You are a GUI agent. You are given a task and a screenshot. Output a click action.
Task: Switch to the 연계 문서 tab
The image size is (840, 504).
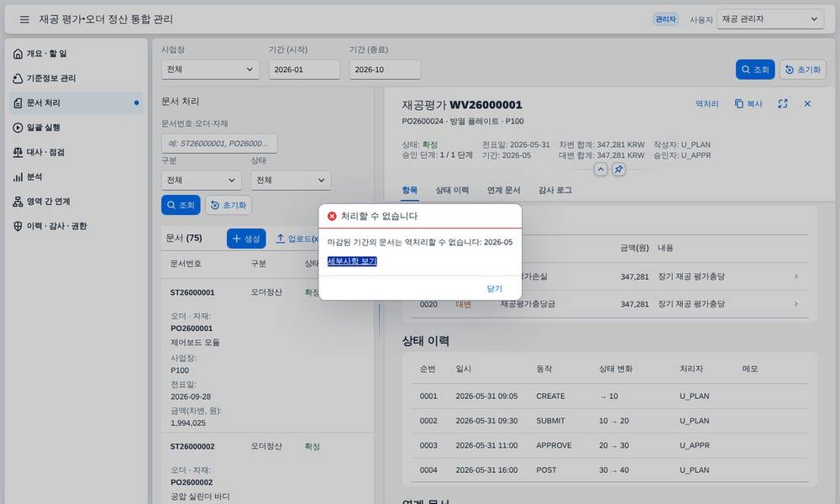503,190
